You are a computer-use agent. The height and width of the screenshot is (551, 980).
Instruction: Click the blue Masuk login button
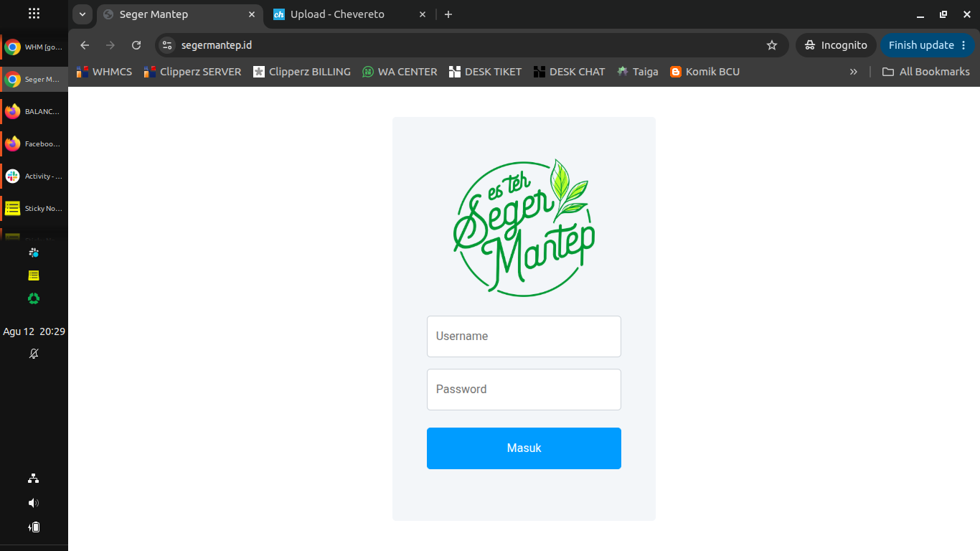[x=524, y=448]
